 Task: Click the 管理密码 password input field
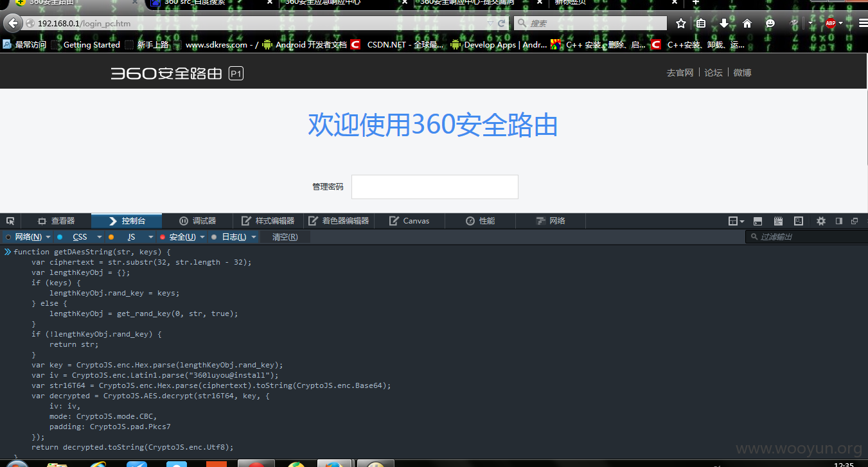pyautogui.click(x=435, y=187)
